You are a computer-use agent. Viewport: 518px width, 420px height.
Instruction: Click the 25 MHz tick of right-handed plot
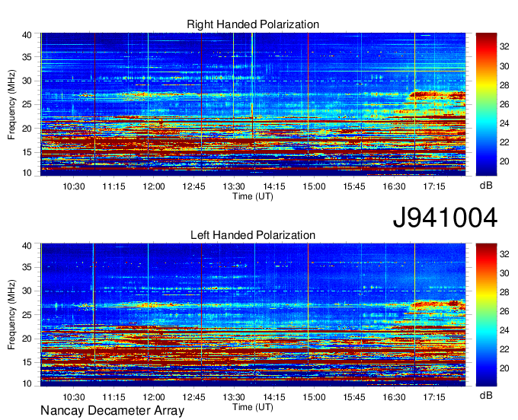pyautogui.click(x=27, y=104)
